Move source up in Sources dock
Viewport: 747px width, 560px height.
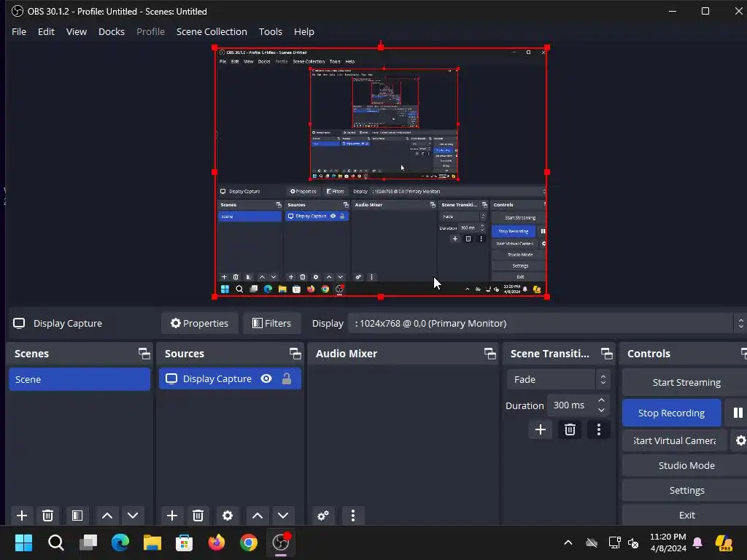coord(258,516)
